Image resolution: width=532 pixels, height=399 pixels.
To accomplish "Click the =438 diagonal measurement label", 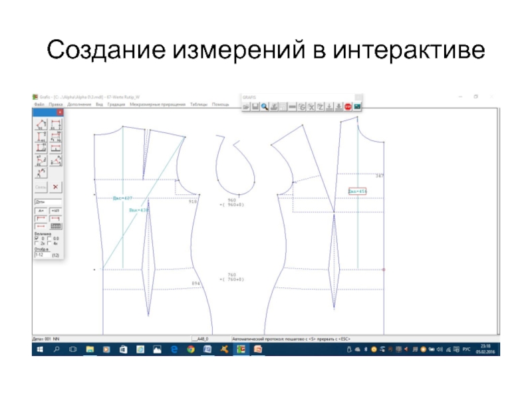I will (x=139, y=210).
